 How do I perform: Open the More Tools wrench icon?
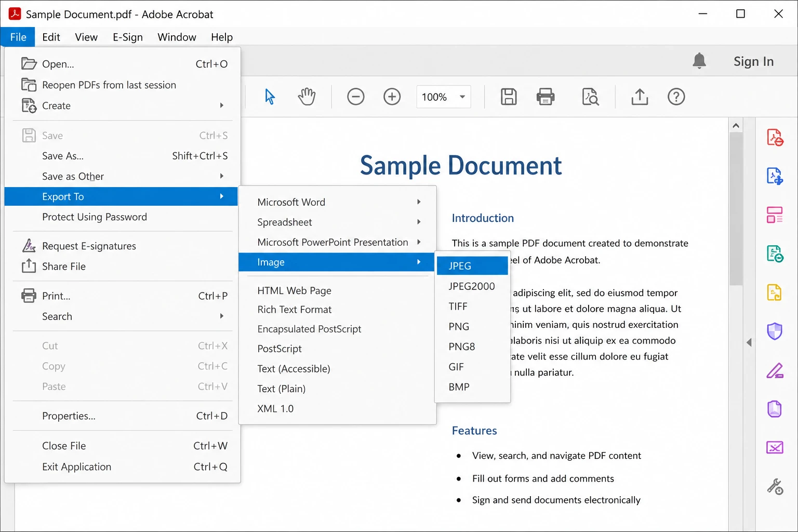[x=775, y=486]
